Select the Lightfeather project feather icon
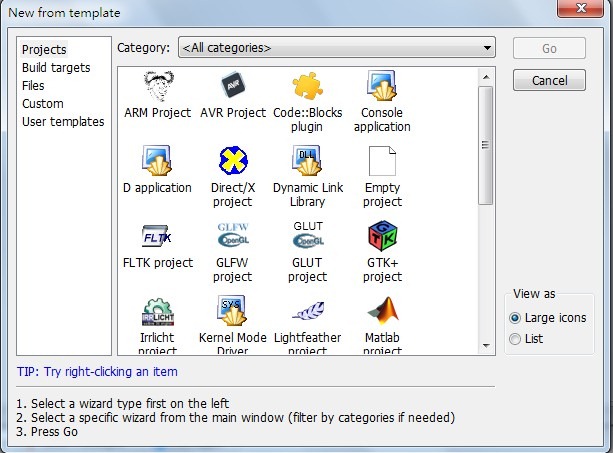This screenshot has width=613, height=453. click(x=308, y=311)
